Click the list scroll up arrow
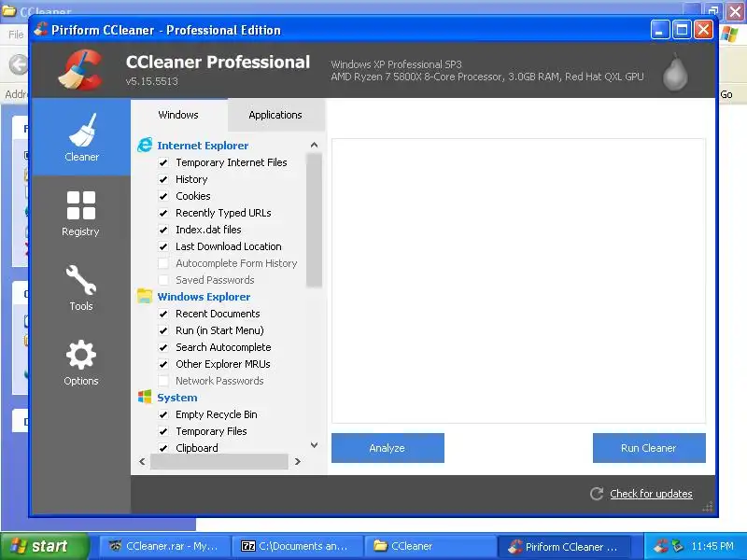 pyautogui.click(x=314, y=145)
